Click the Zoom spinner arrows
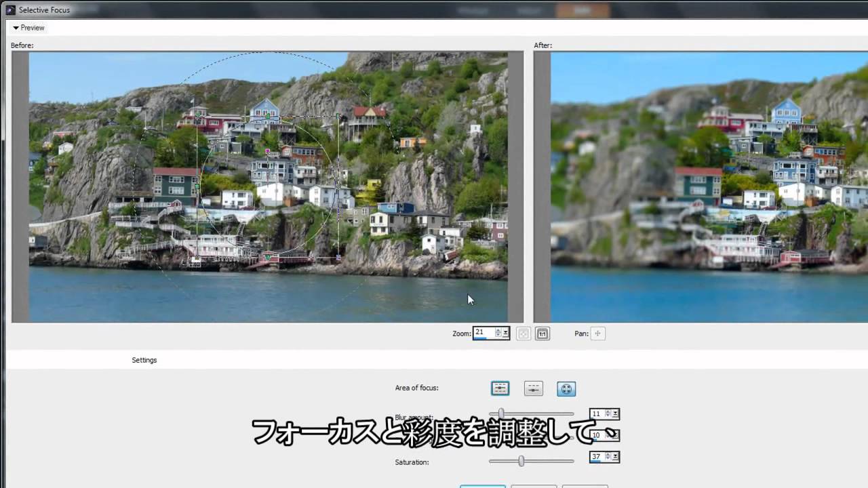This screenshot has width=868, height=488. 498,333
